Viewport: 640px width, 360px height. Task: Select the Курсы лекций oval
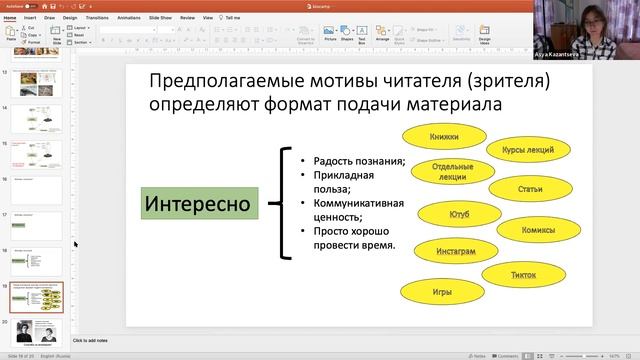coord(528,149)
